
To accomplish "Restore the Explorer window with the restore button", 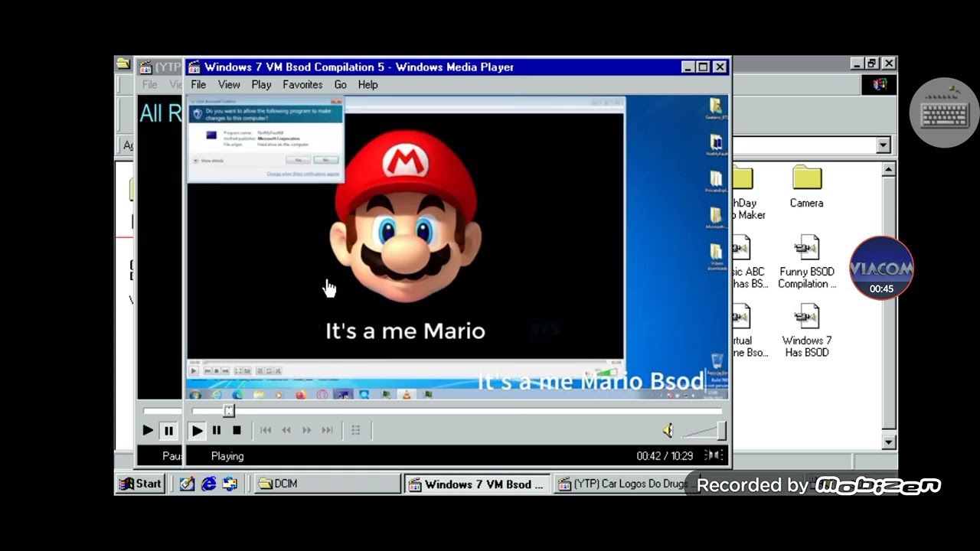I will click(871, 64).
